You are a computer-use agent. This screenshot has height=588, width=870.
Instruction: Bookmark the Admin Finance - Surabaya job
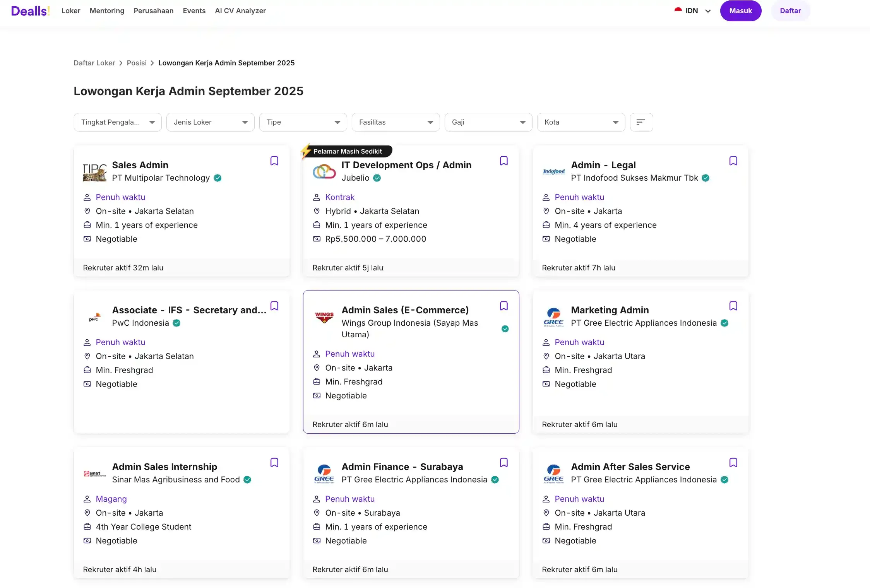504,463
